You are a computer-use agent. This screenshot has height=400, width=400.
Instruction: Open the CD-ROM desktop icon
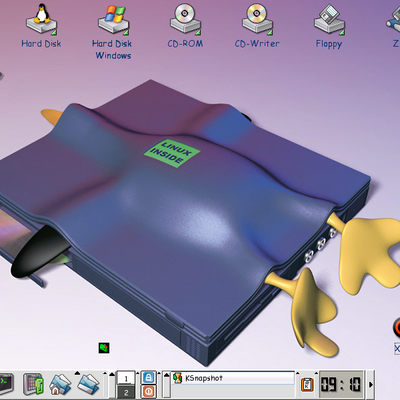pyautogui.click(x=185, y=19)
